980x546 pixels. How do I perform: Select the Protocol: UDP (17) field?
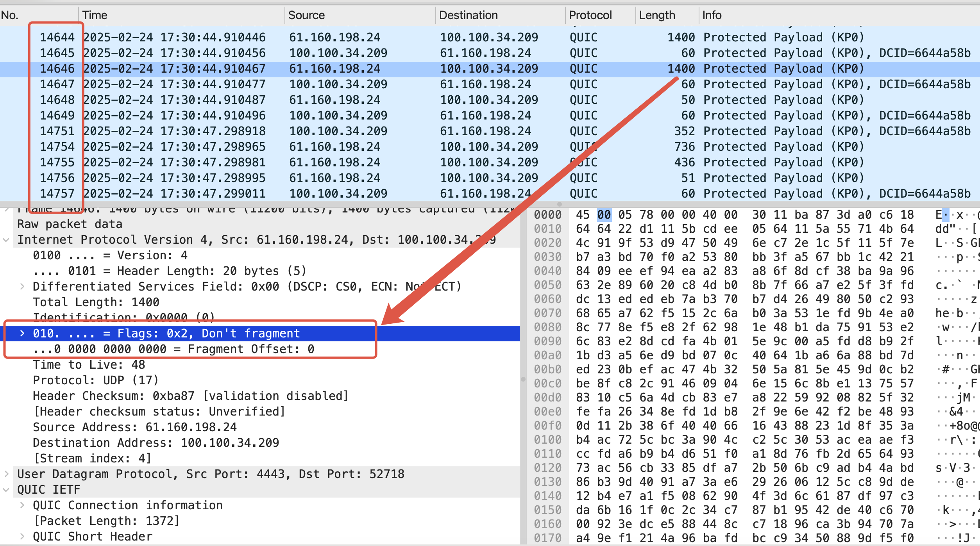tap(96, 380)
